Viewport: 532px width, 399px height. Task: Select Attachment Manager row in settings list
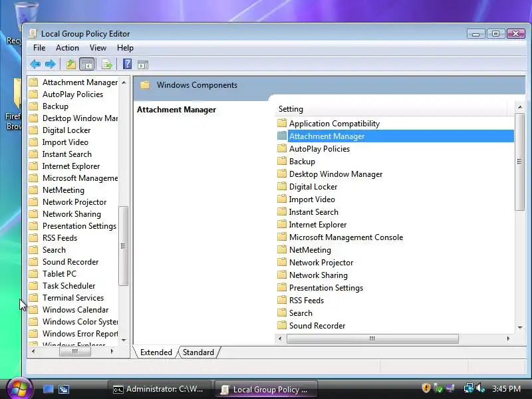pyautogui.click(x=395, y=136)
